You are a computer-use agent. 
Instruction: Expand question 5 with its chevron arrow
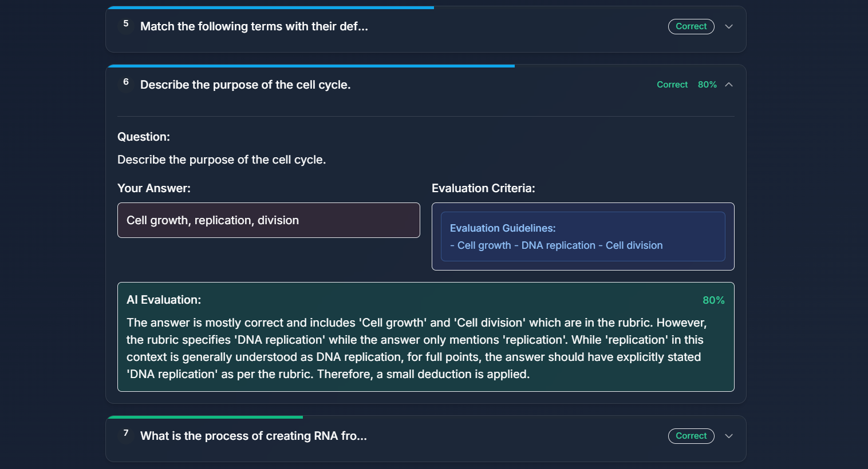tap(729, 26)
